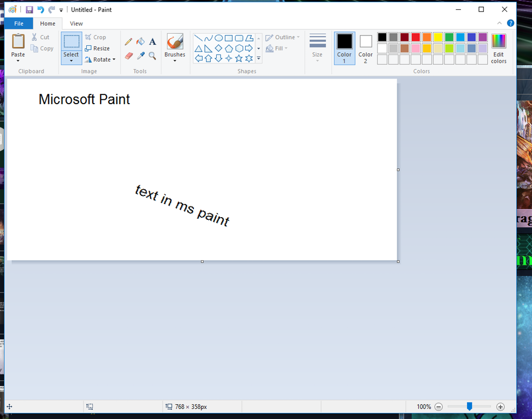Collapse the ribbon with the chevron
Viewport: 532px width, 419px height.
point(499,23)
